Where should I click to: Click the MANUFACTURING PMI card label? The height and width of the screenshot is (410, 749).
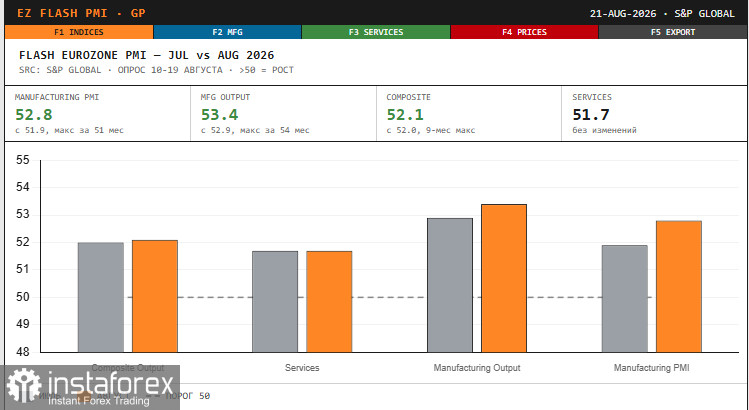[57, 97]
